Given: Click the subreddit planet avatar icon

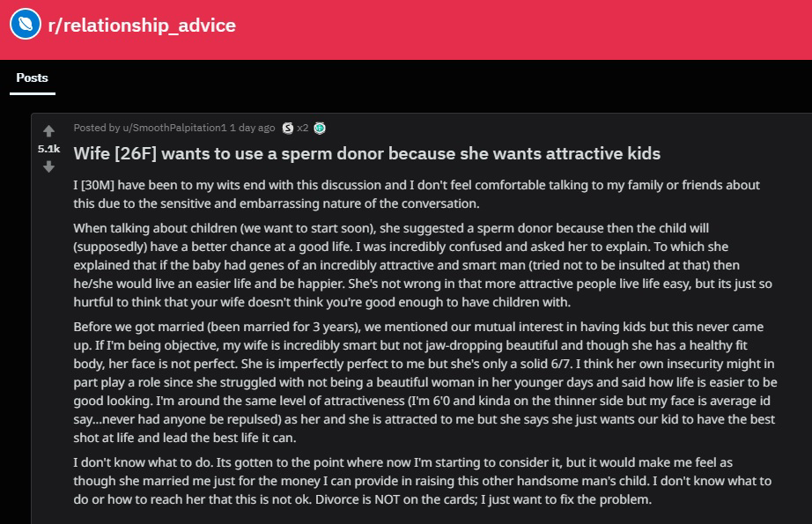Looking at the screenshot, I should click(x=26, y=24).
